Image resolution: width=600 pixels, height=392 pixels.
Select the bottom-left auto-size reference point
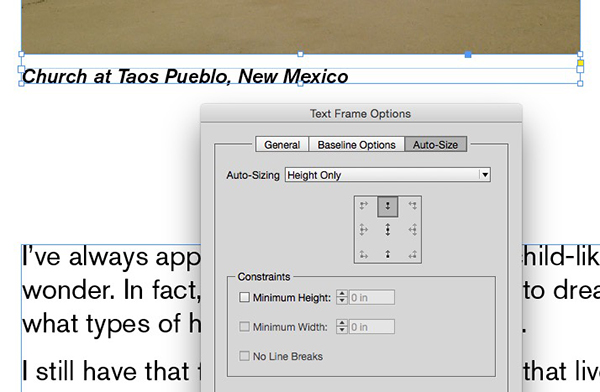point(364,254)
